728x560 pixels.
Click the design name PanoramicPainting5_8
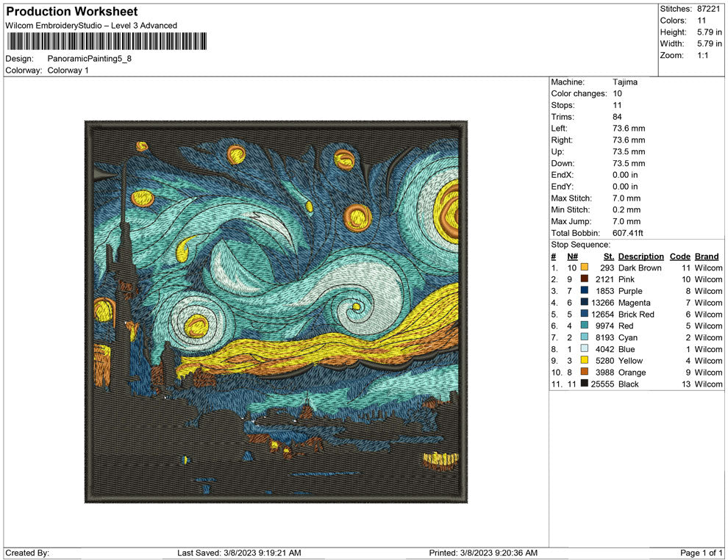tap(90, 59)
